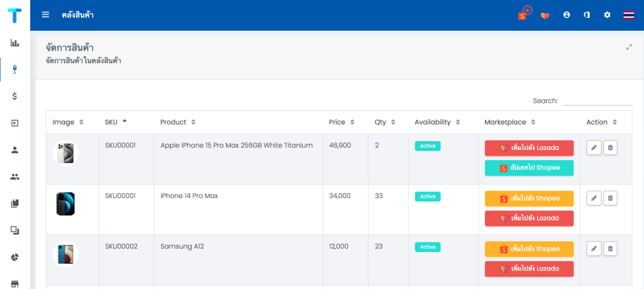This screenshot has width=644, height=289.
Task: Sort the table by Price column
Action: pos(340,122)
